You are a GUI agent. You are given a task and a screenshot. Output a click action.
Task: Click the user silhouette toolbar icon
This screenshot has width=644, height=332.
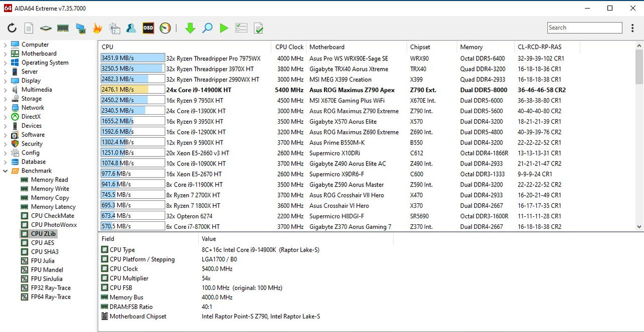[x=131, y=28]
